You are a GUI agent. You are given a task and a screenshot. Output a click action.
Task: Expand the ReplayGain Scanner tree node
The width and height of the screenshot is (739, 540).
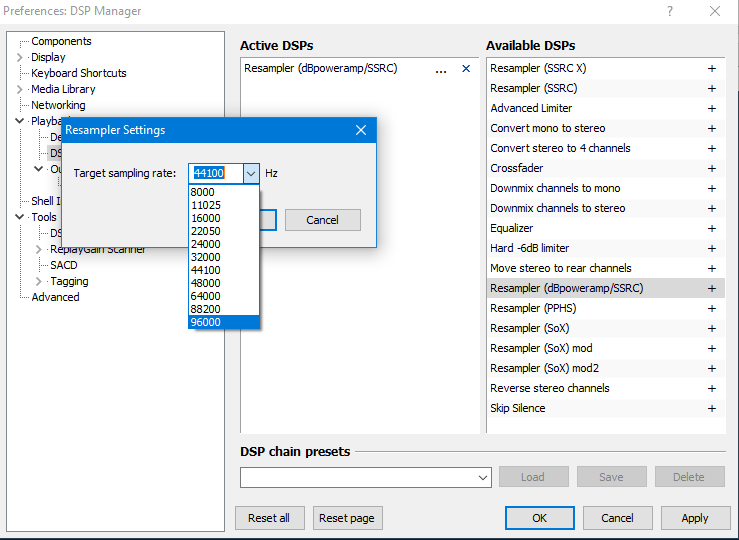click(39, 249)
